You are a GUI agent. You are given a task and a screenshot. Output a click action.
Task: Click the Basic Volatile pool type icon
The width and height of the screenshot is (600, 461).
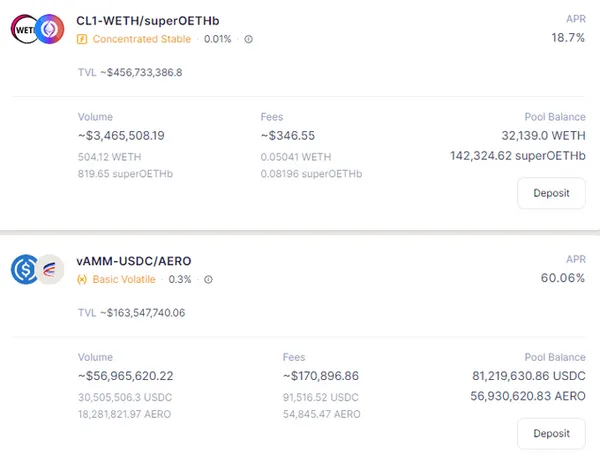pyautogui.click(x=82, y=279)
